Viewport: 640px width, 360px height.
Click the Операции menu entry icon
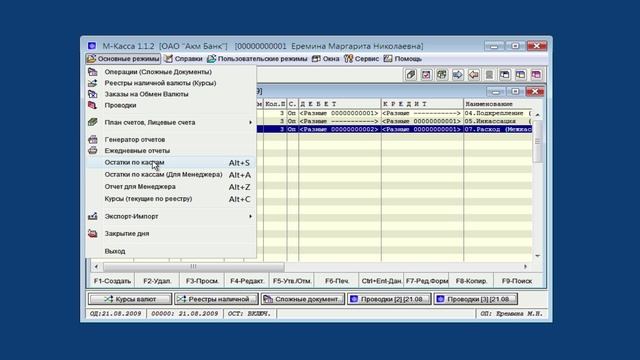(x=93, y=72)
